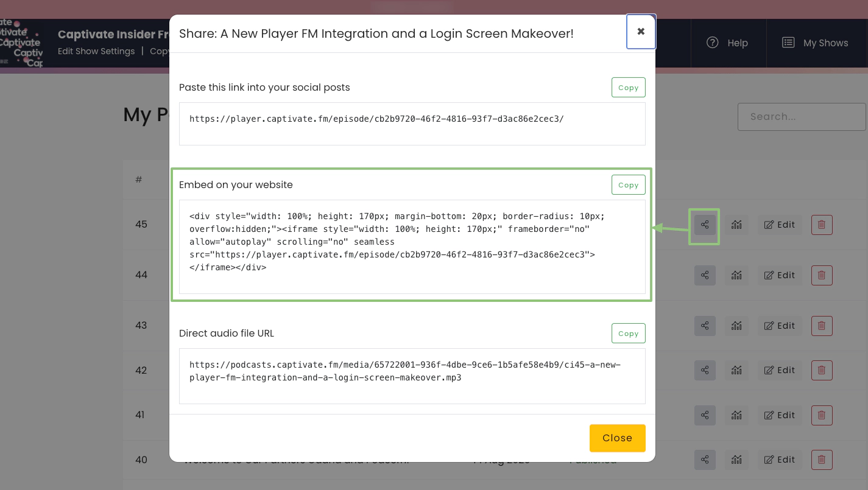Screen dimensions: 868x490
Task: Click the episode Search field
Action: click(x=801, y=117)
